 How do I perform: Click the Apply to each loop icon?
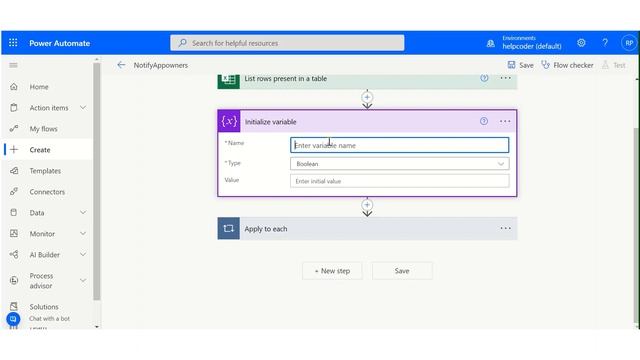click(x=229, y=229)
